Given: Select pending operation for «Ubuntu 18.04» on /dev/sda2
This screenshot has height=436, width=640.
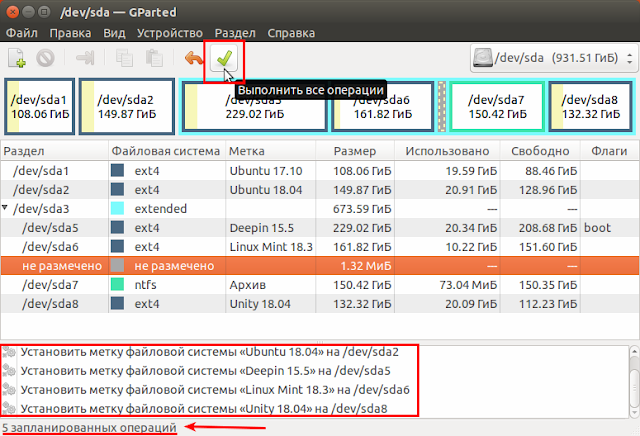Looking at the screenshot, I should 314,352.
